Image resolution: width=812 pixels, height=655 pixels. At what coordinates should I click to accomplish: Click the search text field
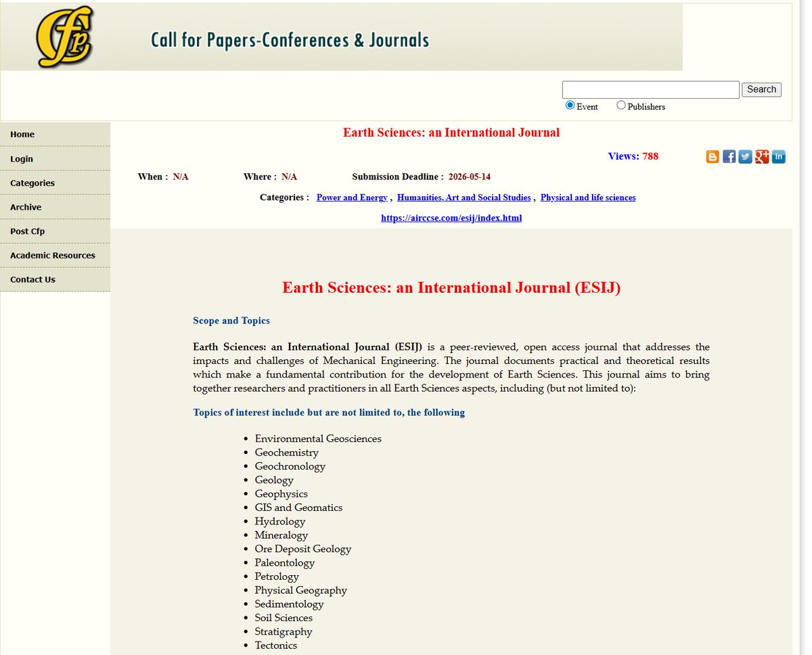click(x=650, y=90)
